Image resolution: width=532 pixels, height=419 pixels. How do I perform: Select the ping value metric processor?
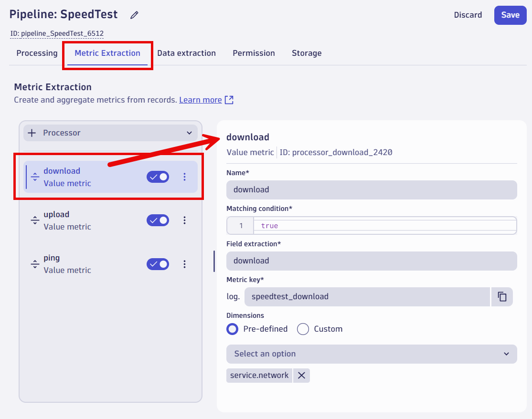[x=111, y=264]
